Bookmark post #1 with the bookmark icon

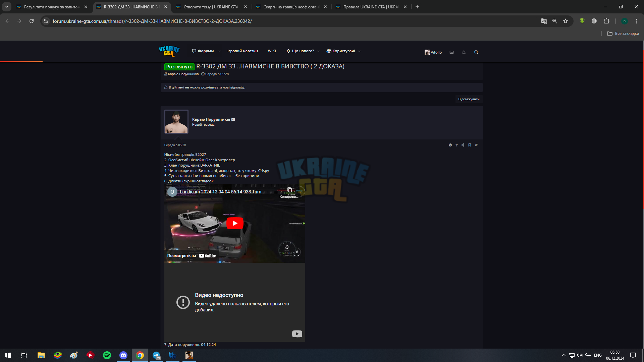coord(470,145)
